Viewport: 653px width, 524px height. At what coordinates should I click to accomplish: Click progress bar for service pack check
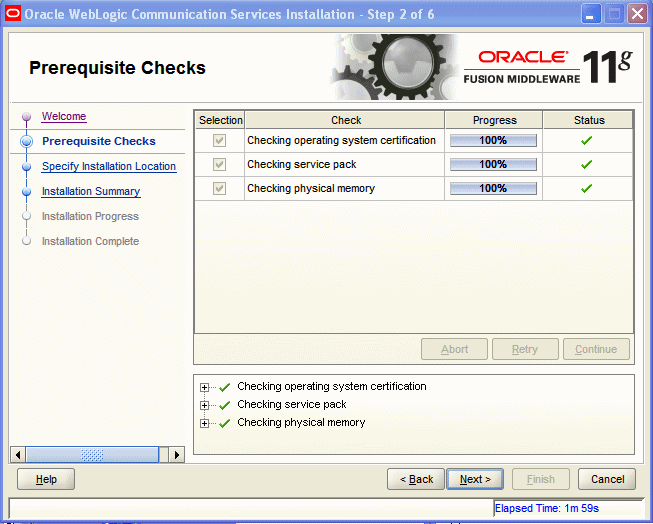(493, 164)
